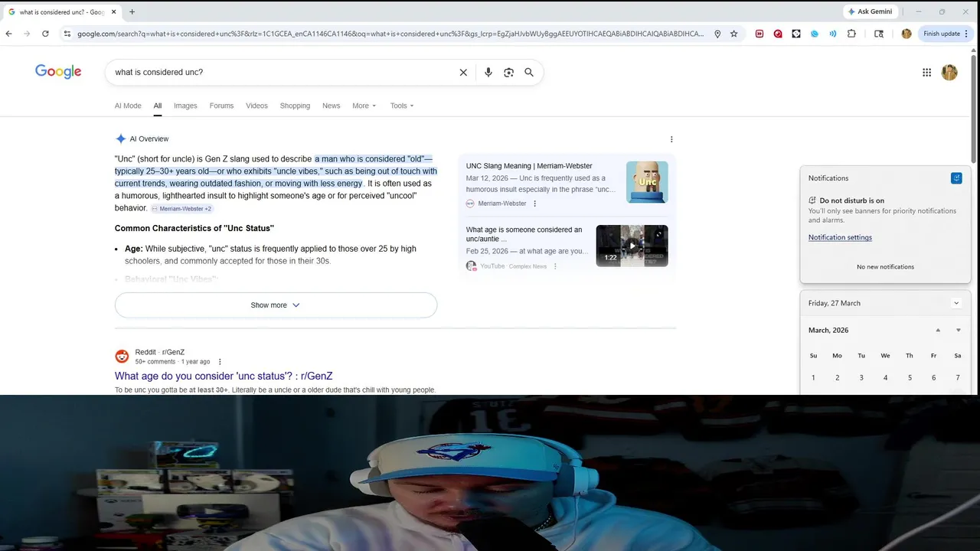Switch to the Videos tab
980x551 pixels.
tap(256, 106)
